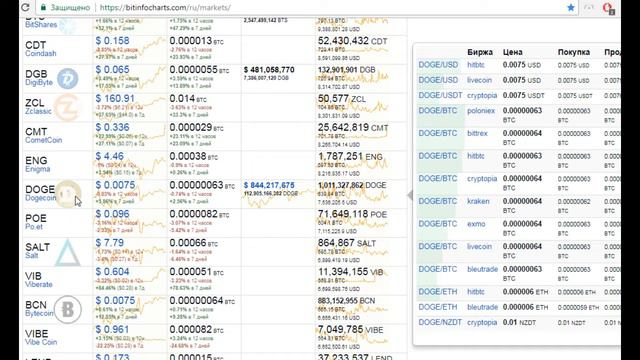Reload the page with browser refresh icon
Viewport: 640px width, 360px height.
click(x=25, y=7)
